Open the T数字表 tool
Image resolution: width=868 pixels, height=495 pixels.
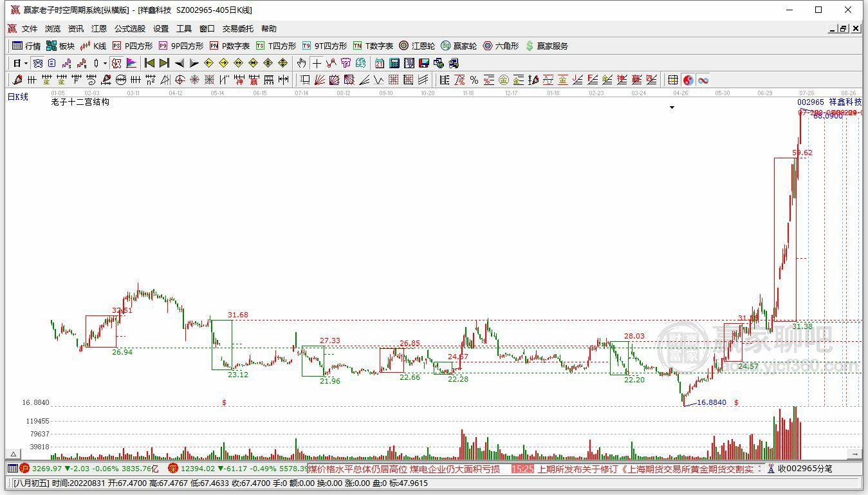[x=373, y=46]
